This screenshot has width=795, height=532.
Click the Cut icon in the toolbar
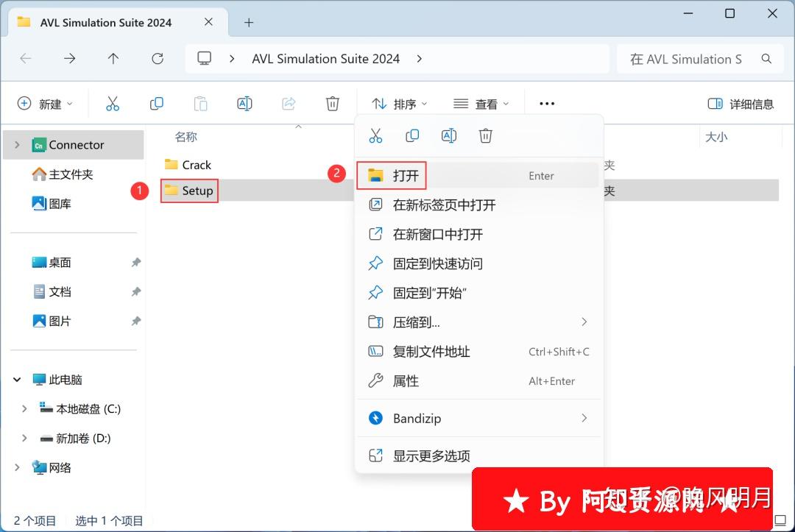112,103
